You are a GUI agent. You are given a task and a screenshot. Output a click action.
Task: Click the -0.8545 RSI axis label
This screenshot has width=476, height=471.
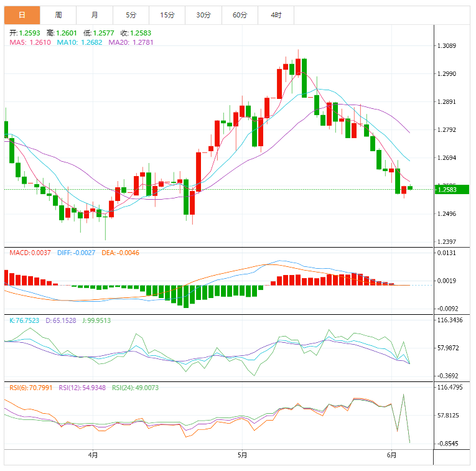tap(447, 444)
